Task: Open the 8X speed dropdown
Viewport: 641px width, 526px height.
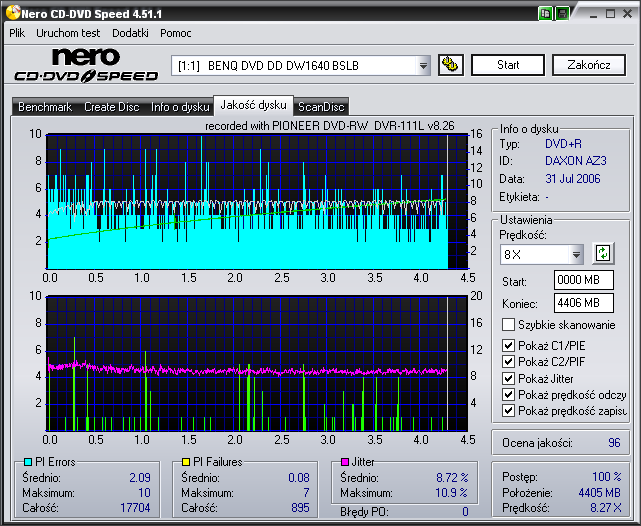Action: pyautogui.click(x=576, y=255)
